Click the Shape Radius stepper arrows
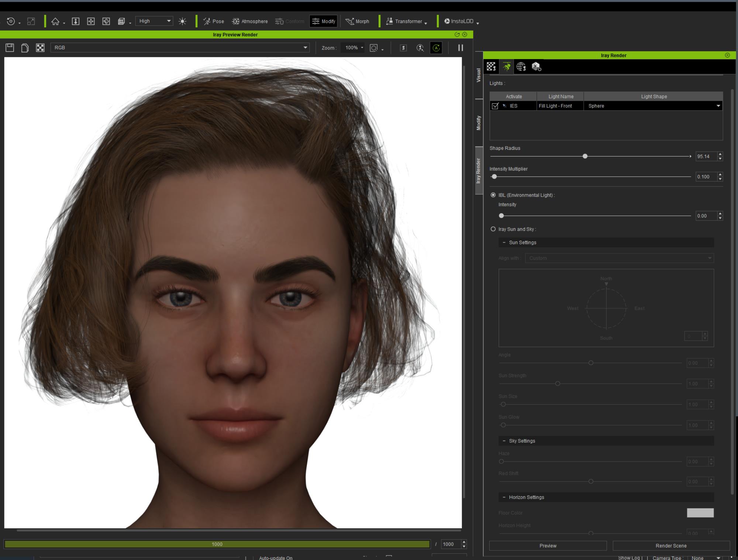 click(720, 156)
